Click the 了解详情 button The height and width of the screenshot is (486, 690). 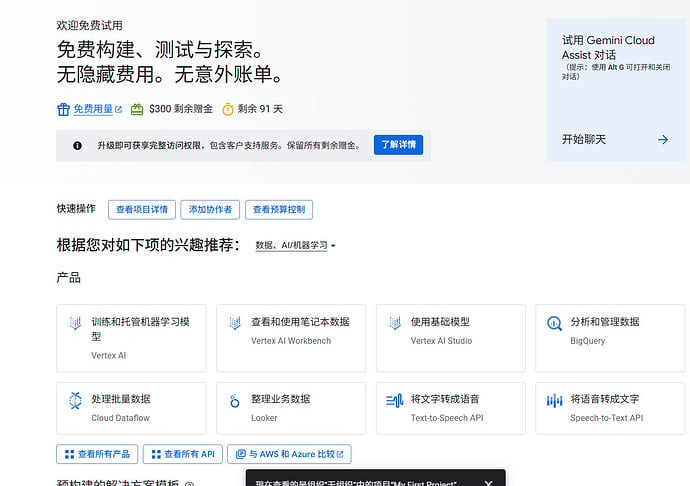pos(398,145)
